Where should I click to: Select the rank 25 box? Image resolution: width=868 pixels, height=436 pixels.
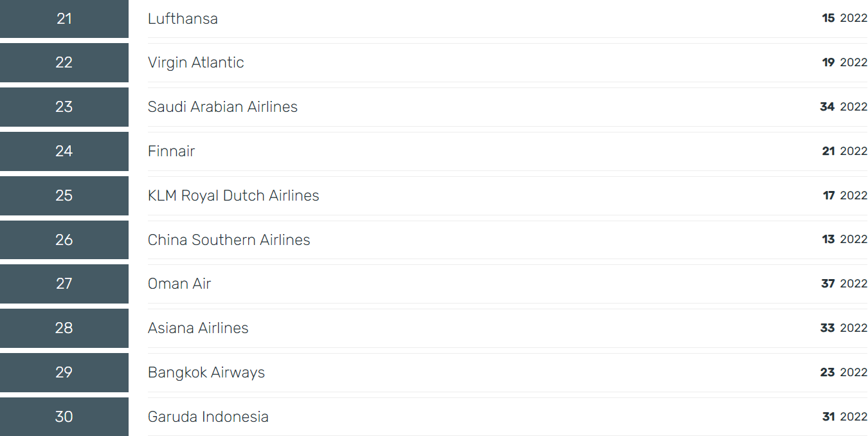64,195
